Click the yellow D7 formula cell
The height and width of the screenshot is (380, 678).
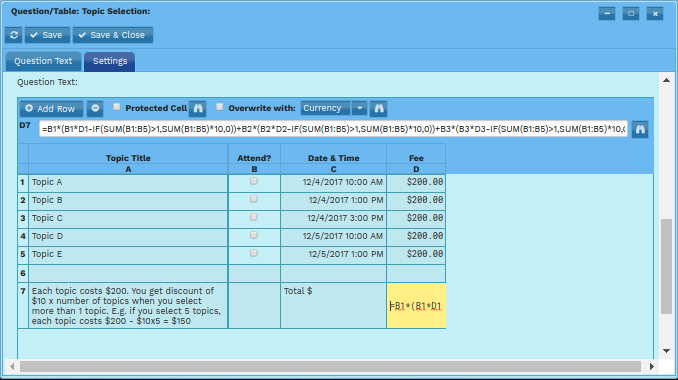pyautogui.click(x=416, y=306)
